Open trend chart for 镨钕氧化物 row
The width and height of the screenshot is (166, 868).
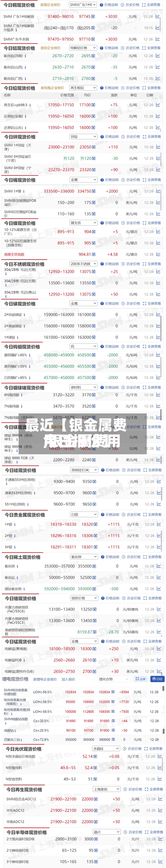159,589
